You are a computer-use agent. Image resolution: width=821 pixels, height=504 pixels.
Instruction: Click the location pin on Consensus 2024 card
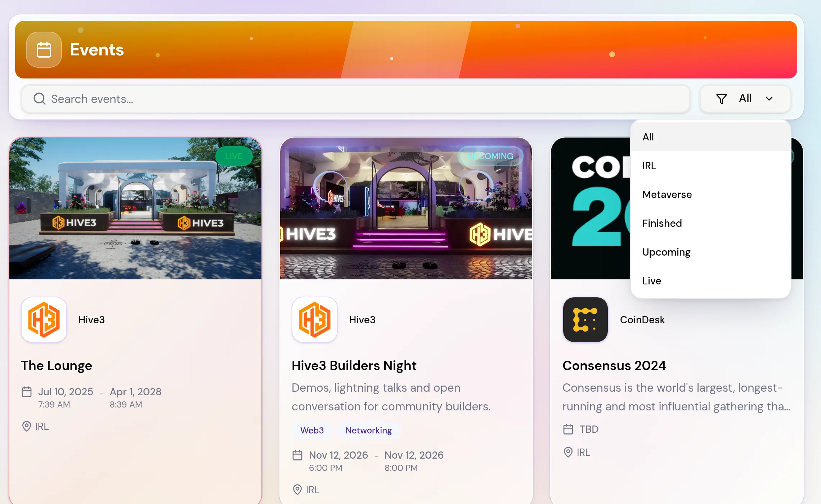point(568,452)
